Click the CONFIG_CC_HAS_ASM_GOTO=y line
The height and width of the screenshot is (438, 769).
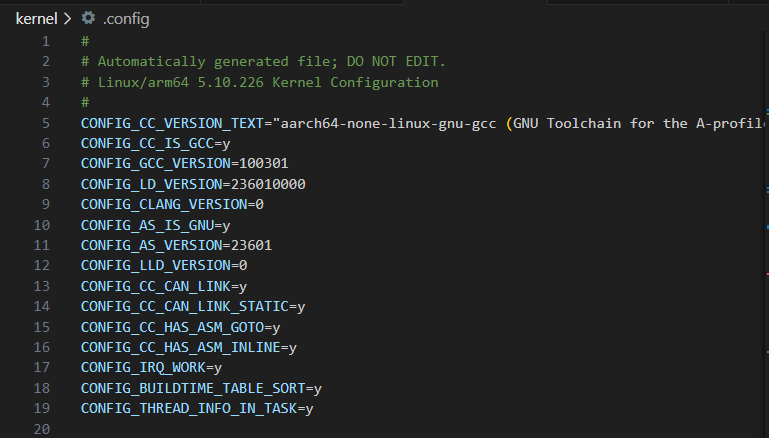[x=180, y=327]
